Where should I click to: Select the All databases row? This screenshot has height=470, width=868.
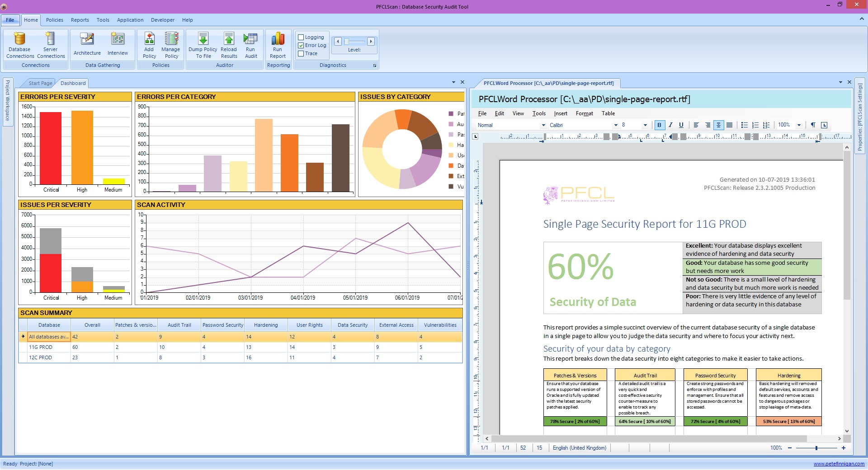[241, 337]
